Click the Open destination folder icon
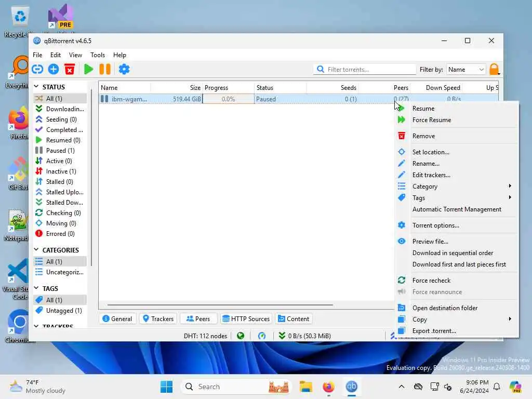The height and width of the screenshot is (399, 532). point(402,308)
